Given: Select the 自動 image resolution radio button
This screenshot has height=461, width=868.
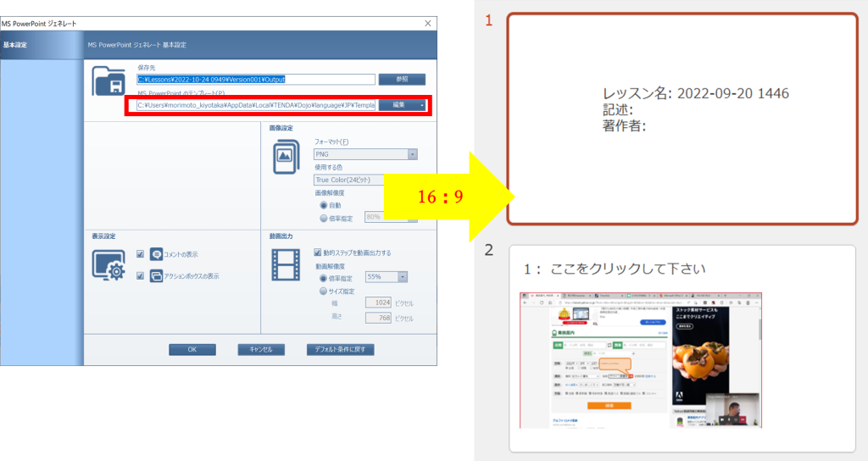Looking at the screenshot, I should point(323,205).
